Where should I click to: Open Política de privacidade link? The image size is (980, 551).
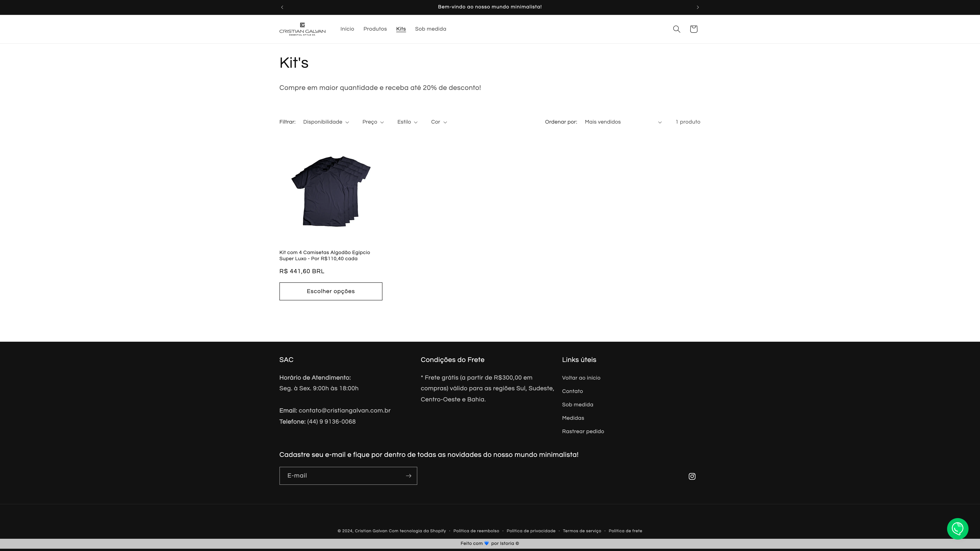(531, 531)
